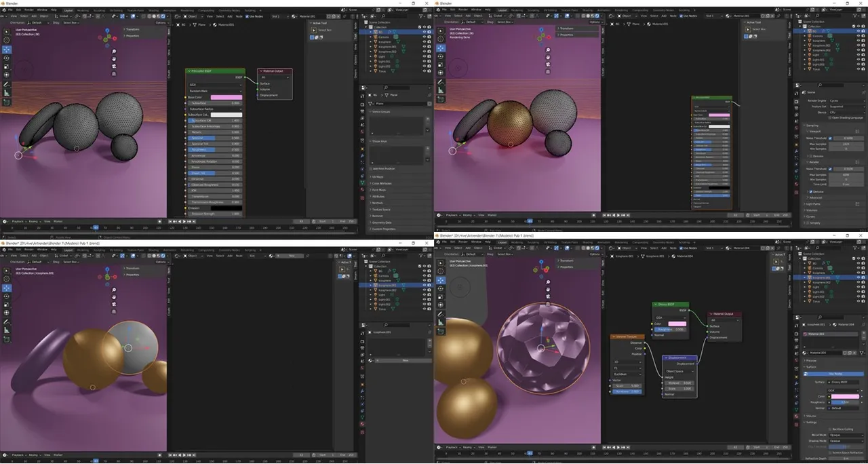Hide Camera using its eye in Cycles window outliner
This screenshot has height=464, width=868.
tap(858, 35)
